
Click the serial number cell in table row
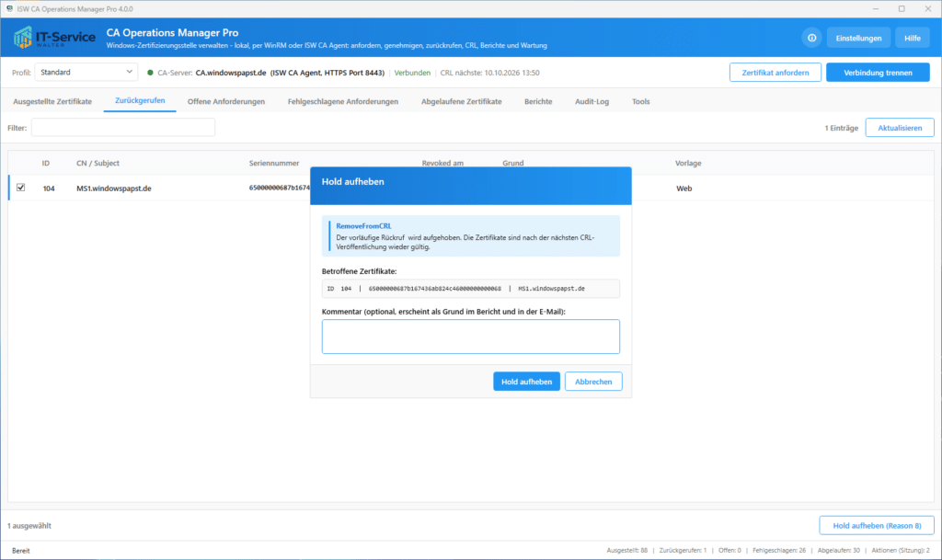point(280,188)
